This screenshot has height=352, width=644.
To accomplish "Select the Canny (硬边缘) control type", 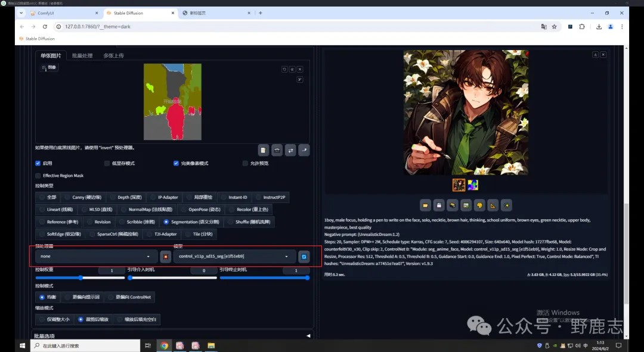I will coord(83,197).
